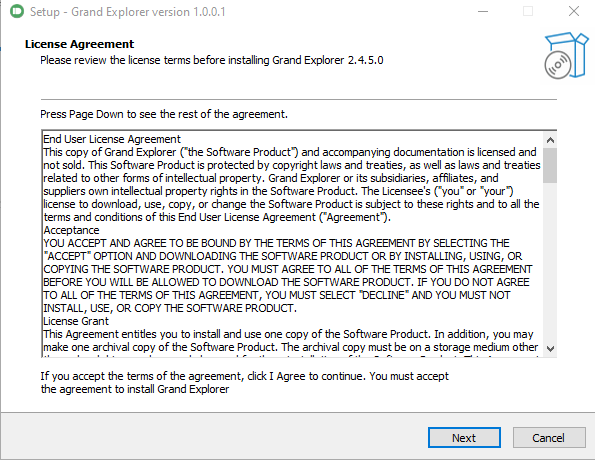This screenshot has width=595, height=463.
Task: Click the greyed-out maximize button
Action: click(x=528, y=11)
